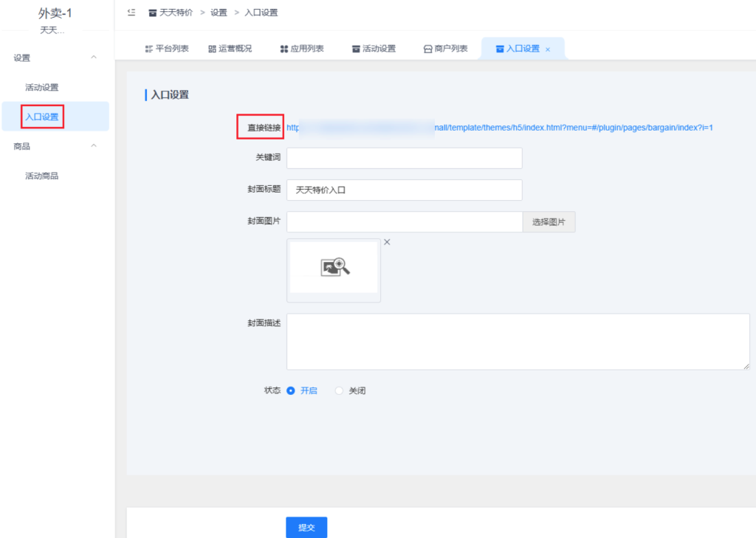The height and width of the screenshot is (538, 756).
Task: Open 活动商品 in the sidebar
Action: [x=42, y=176]
